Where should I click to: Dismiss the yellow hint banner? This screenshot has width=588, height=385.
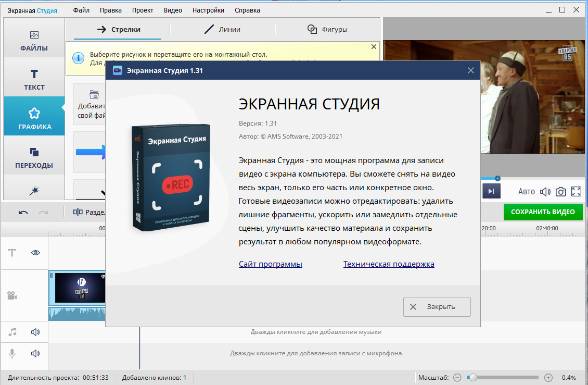(x=374, y=46)
